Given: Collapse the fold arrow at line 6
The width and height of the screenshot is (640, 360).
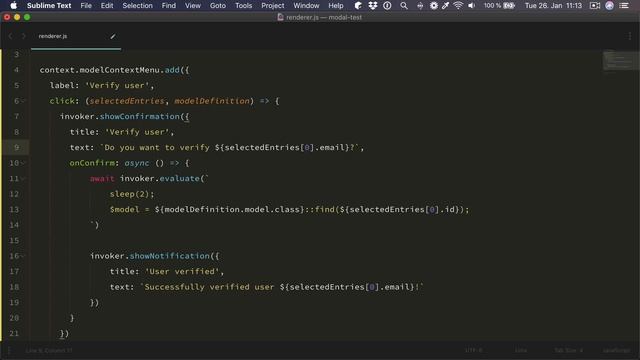Looking at the screenshot, I should coord(23,101).
